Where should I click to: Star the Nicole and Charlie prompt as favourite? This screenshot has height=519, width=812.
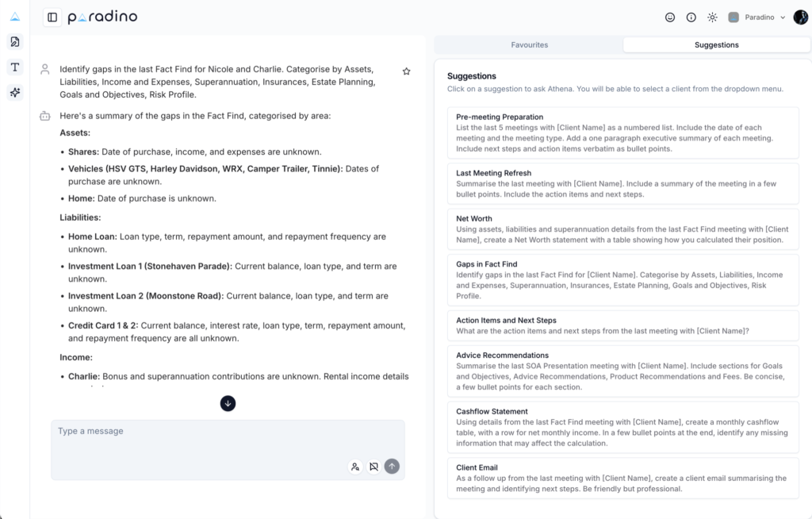click(407, 71)
